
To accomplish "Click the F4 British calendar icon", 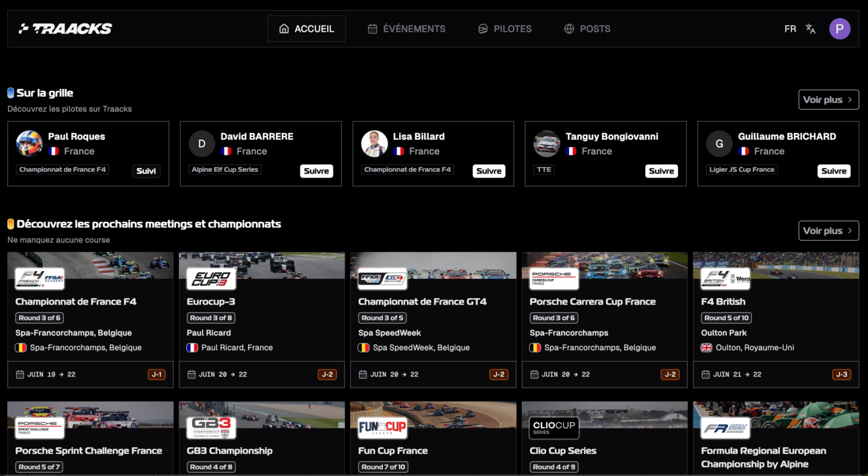I will 705,374.
